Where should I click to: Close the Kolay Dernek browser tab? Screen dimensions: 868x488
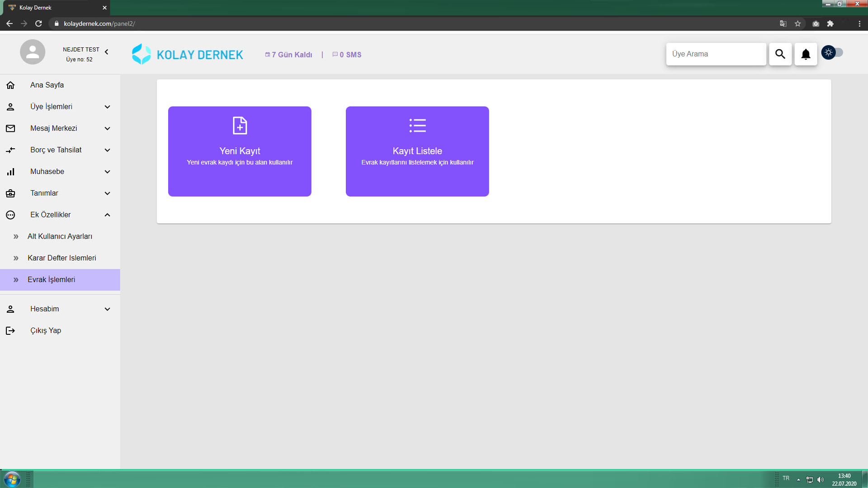coord(104,8)
